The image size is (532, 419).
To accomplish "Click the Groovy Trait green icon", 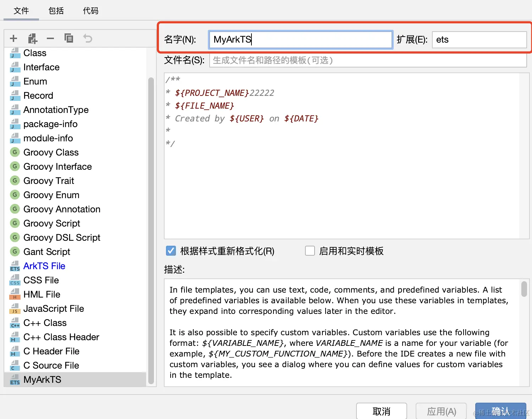I will coord(15,180).
